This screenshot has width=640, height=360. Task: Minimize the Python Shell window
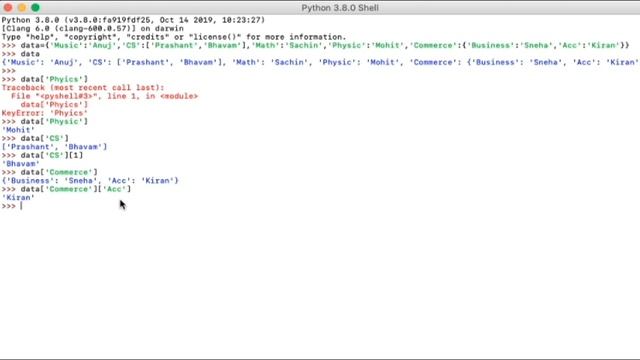[22, 7]
